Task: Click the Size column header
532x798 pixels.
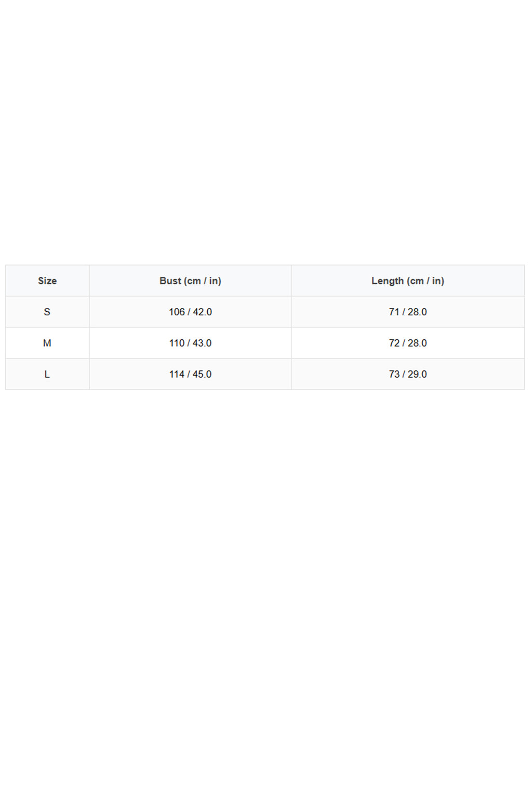Action: click(x=47, y=281)
